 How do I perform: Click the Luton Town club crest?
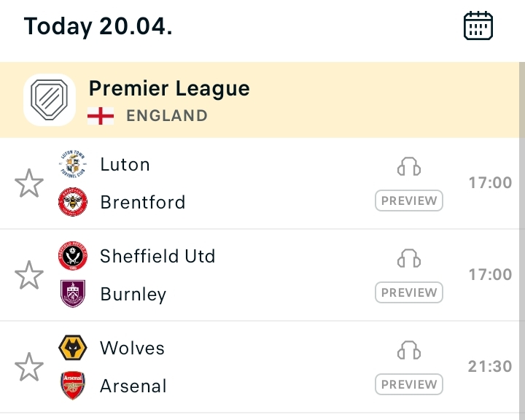73,164
